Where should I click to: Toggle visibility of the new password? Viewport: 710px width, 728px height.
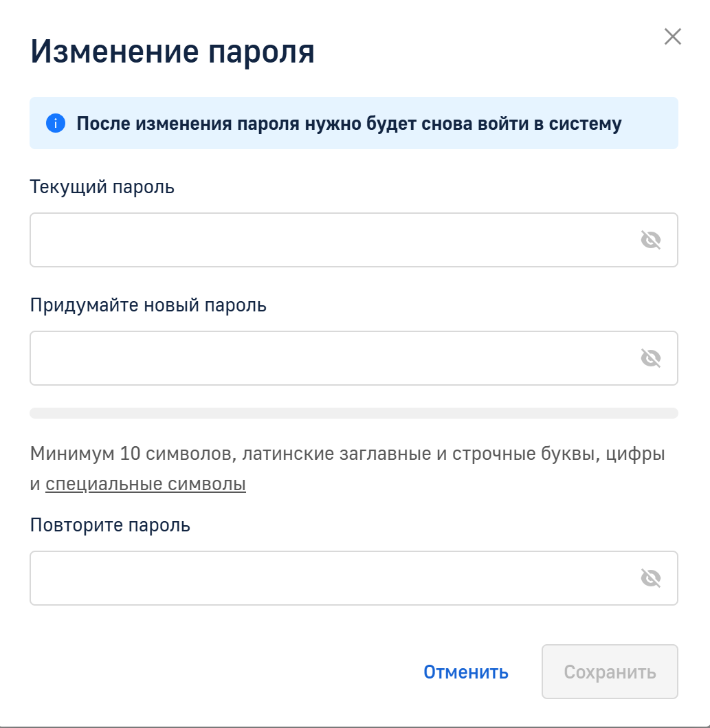tap(650, 358)
